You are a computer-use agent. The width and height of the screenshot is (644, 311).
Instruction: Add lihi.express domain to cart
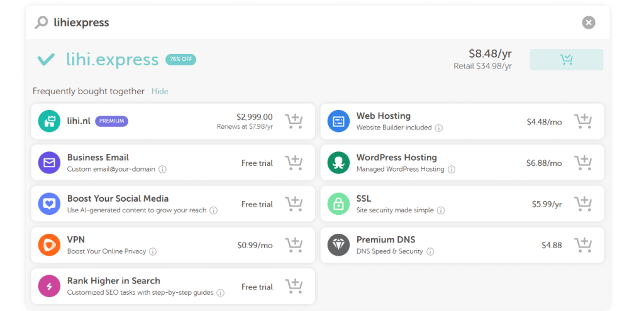click(x=566, y=60)
